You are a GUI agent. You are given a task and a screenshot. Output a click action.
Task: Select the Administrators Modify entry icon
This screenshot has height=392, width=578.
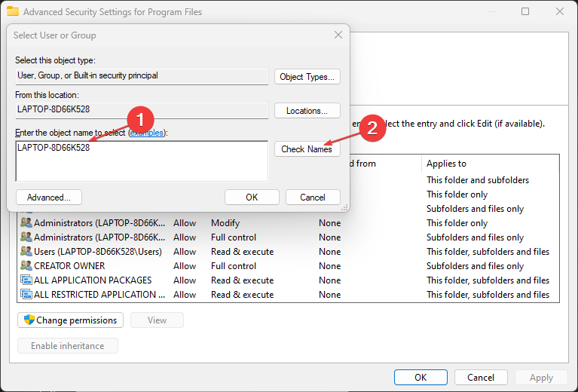tap(26, 223)
